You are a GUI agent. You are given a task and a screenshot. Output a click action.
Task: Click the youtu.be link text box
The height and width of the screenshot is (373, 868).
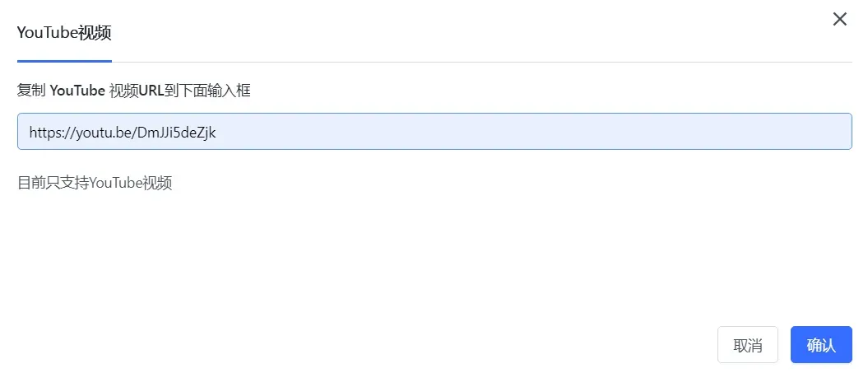tap(434, 132)
